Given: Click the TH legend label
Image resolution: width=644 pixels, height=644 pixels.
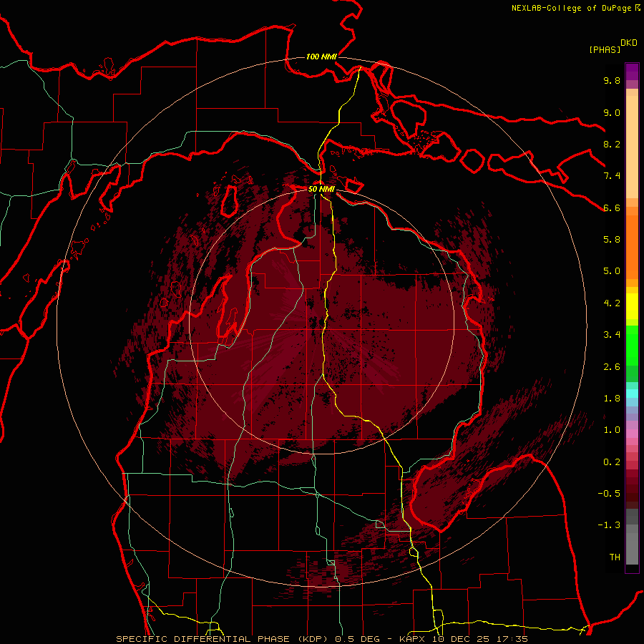Looking at the screenshot, I should [x=615, y=557].
